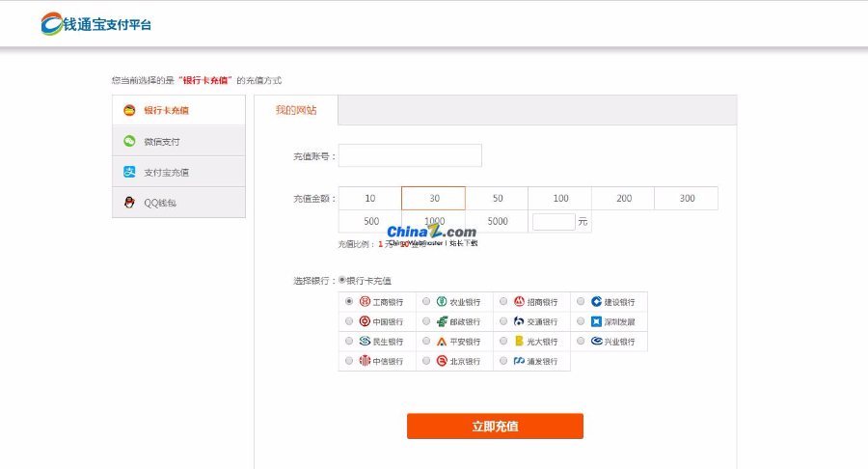The image size is (868, 469).
Task: Choose the 10 yuan amount
Action: [x=369, y=198]
